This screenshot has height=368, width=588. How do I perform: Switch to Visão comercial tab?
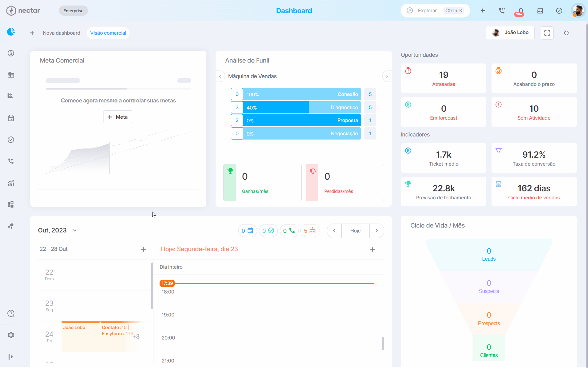click(x=108, y=33)
